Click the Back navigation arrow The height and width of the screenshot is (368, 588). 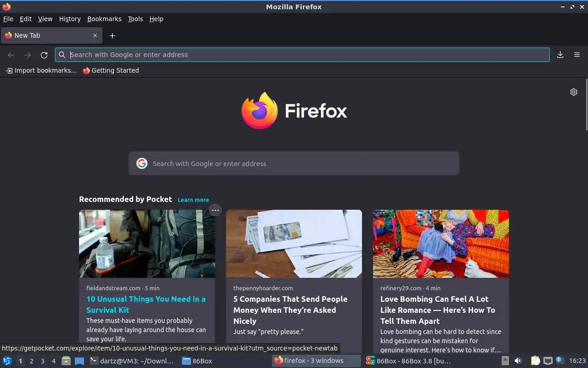[11, 55]
